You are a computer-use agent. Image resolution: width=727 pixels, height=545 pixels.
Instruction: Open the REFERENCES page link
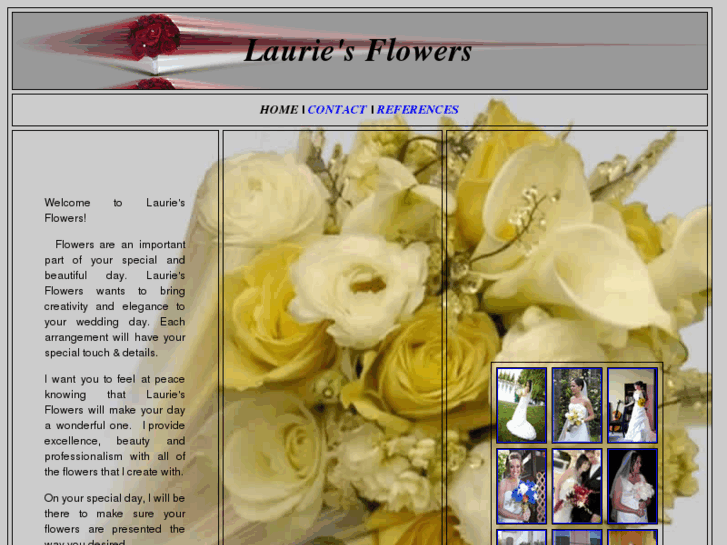tap(417, 109)
